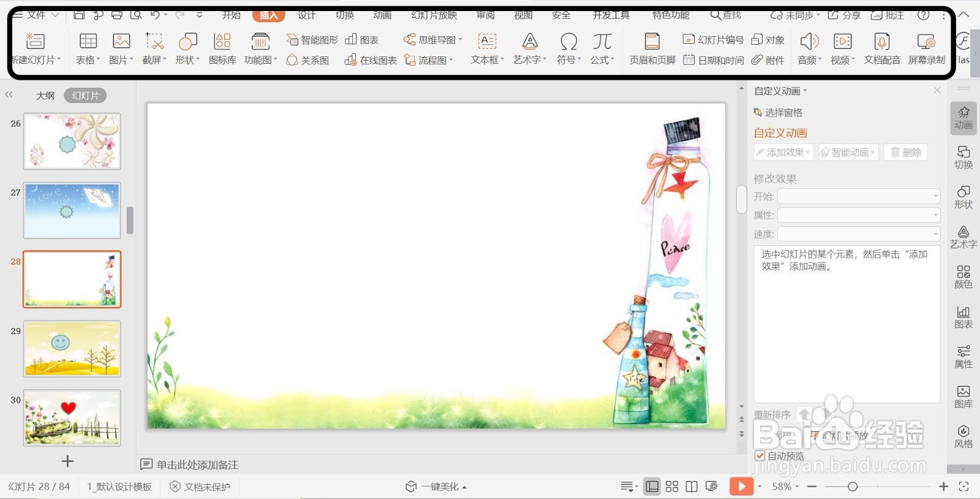The height and width of the screenshot is (499, 980).
Task: Switch to the 开始 Home tab
Action: click(x=231, y=15)
